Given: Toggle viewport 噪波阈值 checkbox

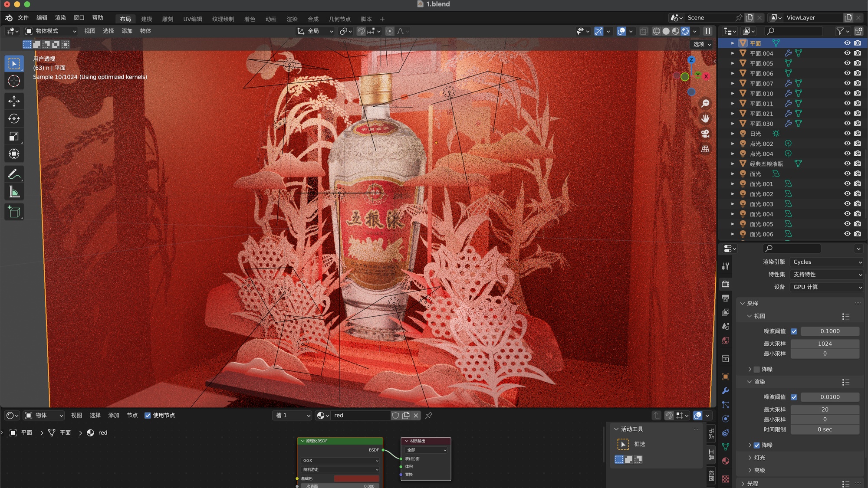Looking at the screenshot, I should (x=794, y=331).
